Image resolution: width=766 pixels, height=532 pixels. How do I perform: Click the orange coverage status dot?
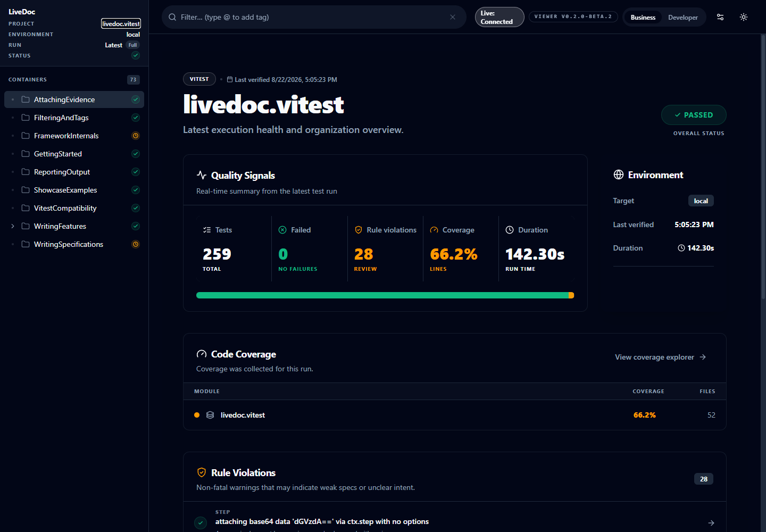[197, 415]
